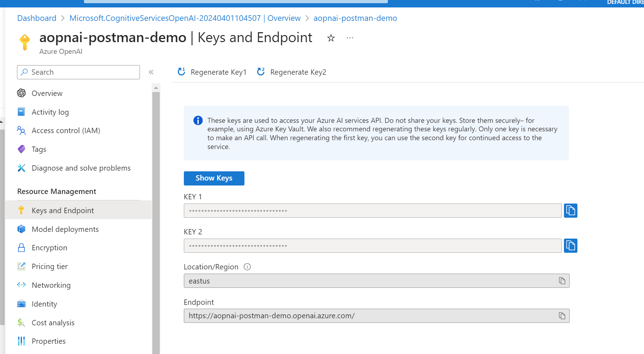Open Diagnose and solve problems

pyautogui.click(x=81, y=168)
